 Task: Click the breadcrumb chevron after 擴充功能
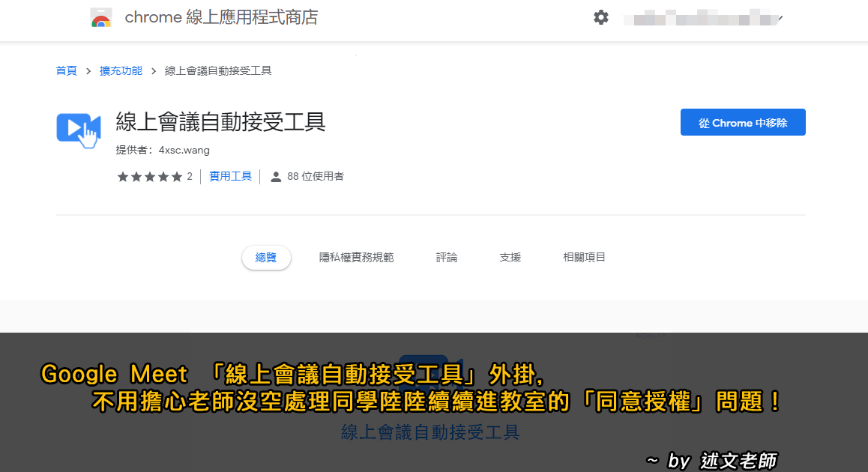click(154, 71)
